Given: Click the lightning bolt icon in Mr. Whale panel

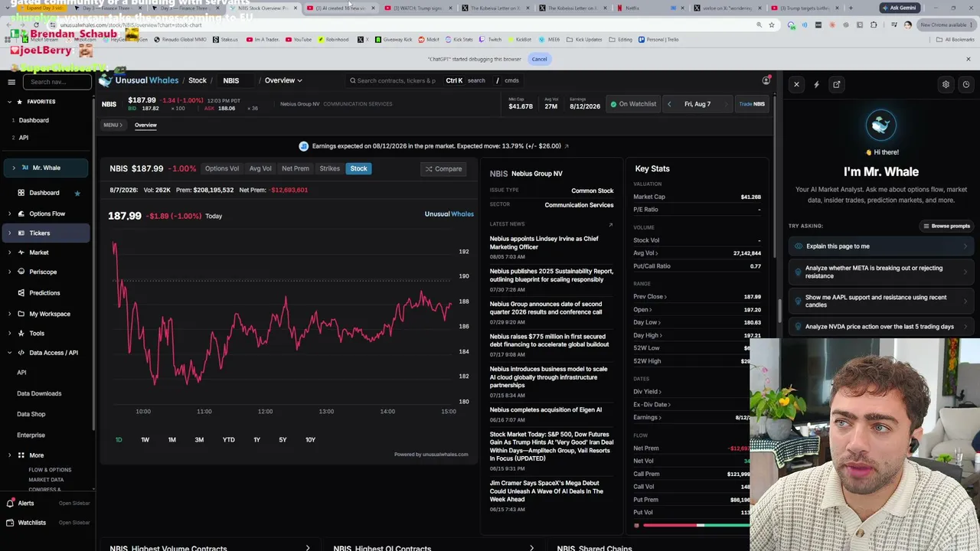Looking at the screenshot, I should [x=816, y=84].
